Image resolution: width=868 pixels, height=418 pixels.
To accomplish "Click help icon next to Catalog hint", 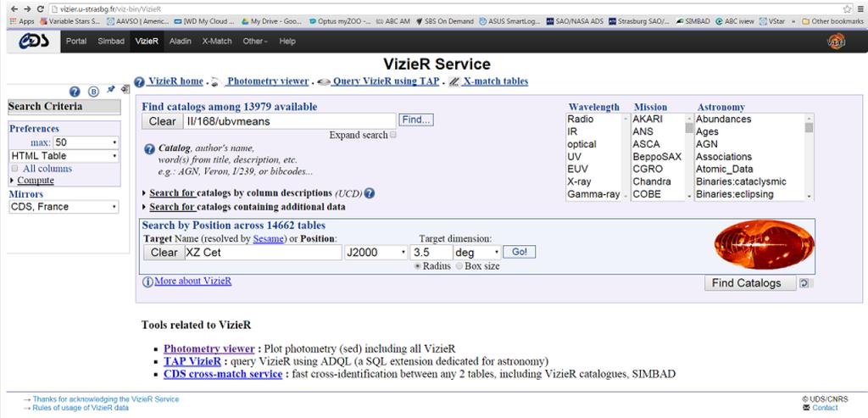I will [x=149, y=149].
